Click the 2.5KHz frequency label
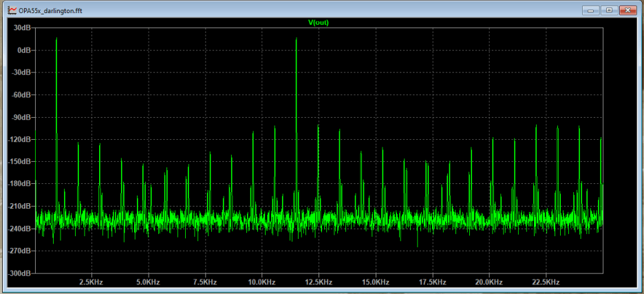The height and width of the screenshot is (294, 644). (x=92, y=282)
